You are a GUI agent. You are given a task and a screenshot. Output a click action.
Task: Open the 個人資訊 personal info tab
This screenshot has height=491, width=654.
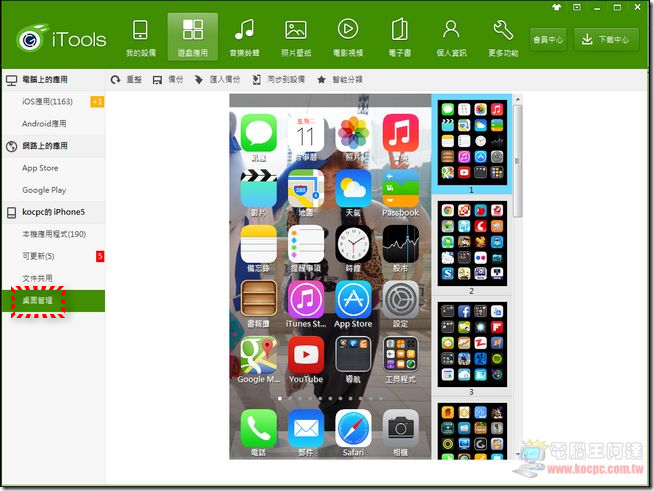451,38
